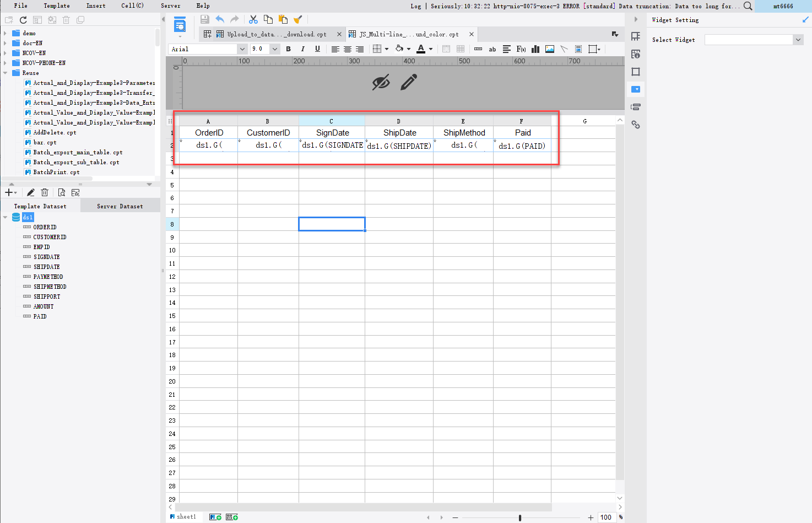This screenshot has height=523, width=812.
Task: Click the format painter brush icon
Action: (298, 19)
